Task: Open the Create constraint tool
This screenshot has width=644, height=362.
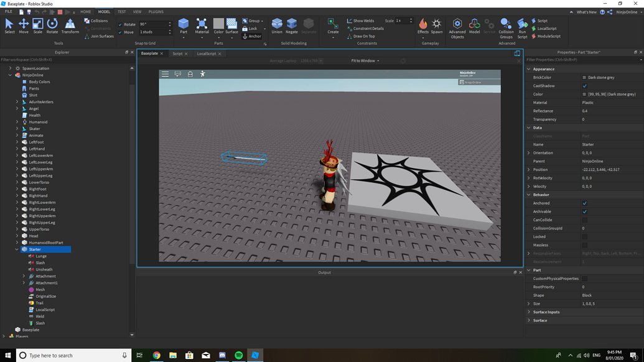Action: 333,26
